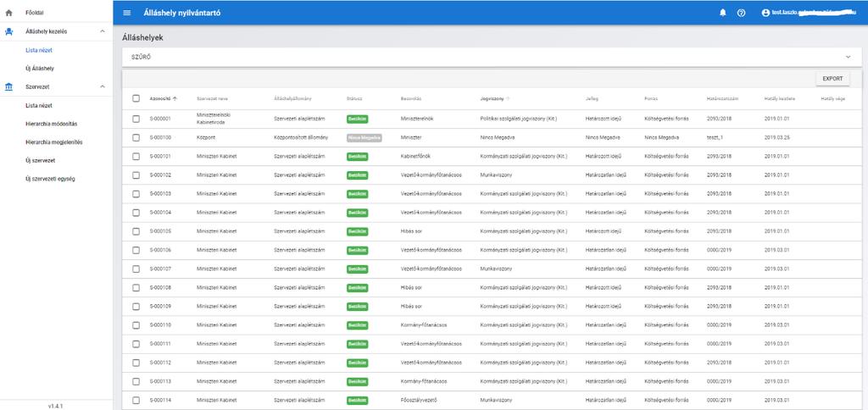
Task: Click the home icon beside Főoldal
Action: [x=8, y=12]
